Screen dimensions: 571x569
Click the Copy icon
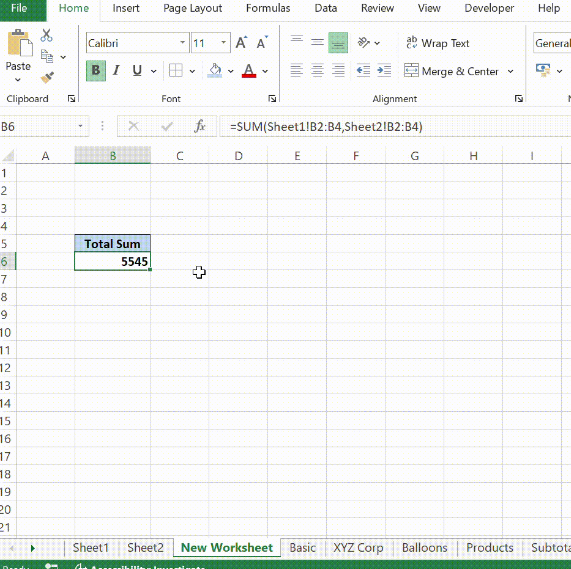47,56
